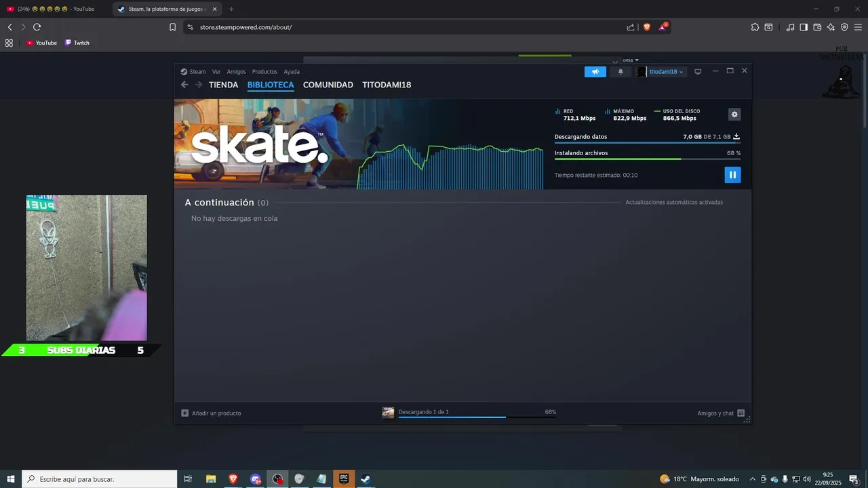Screen dimensions: 868x488
Task: Go back in the browser
Action: point(9,27)
